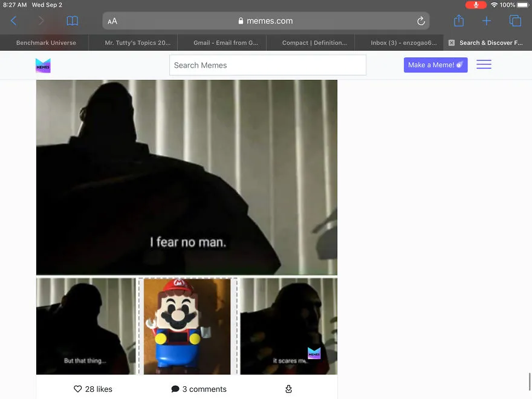The width and height of the screenshot is (532, 399).
Task: Click the 28 likes text
Action: [x=99, y=389]
